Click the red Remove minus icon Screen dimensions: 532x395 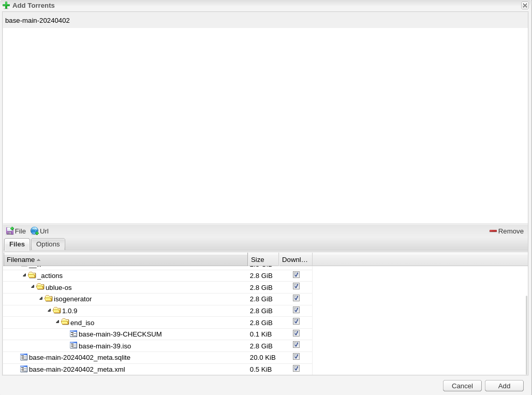493,231
